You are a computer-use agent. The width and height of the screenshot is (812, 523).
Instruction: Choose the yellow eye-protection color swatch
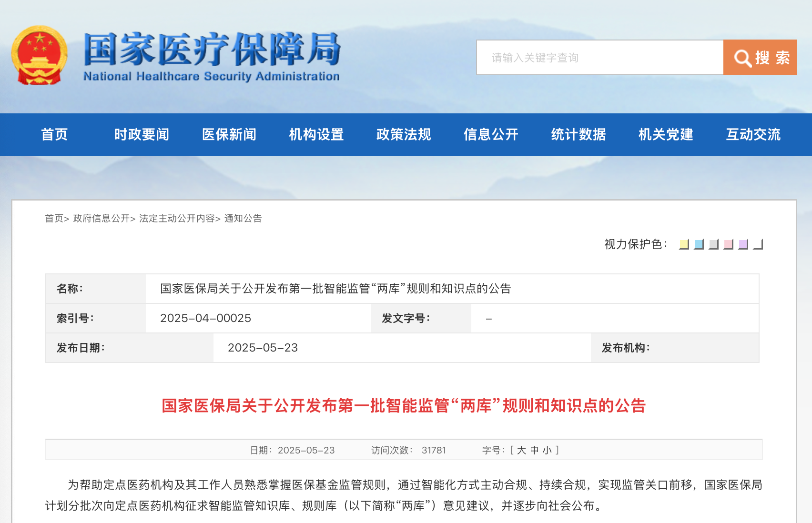[684, 244]
